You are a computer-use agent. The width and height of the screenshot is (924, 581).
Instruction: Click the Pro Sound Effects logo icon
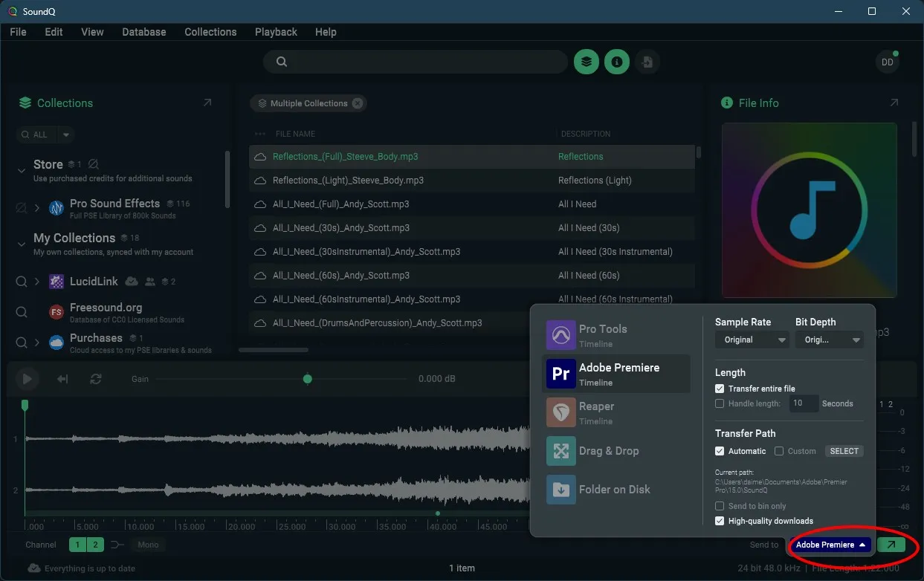click(56, 208)
